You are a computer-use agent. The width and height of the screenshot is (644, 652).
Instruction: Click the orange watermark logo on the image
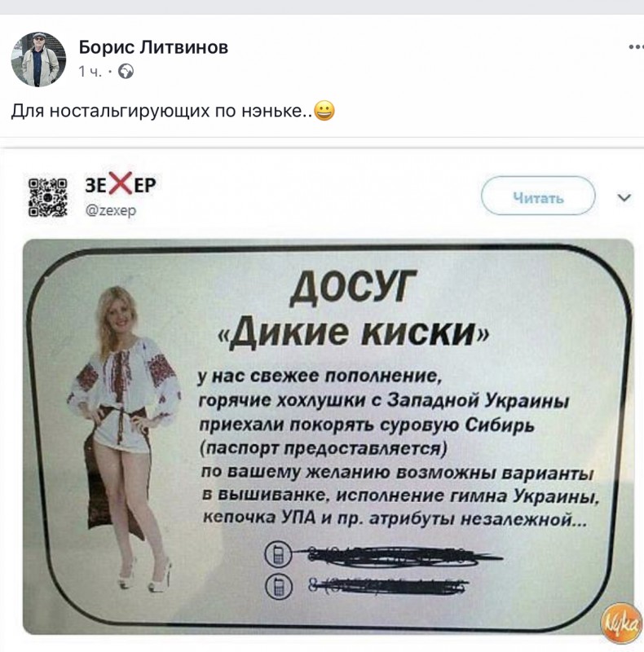click(621, 623)
